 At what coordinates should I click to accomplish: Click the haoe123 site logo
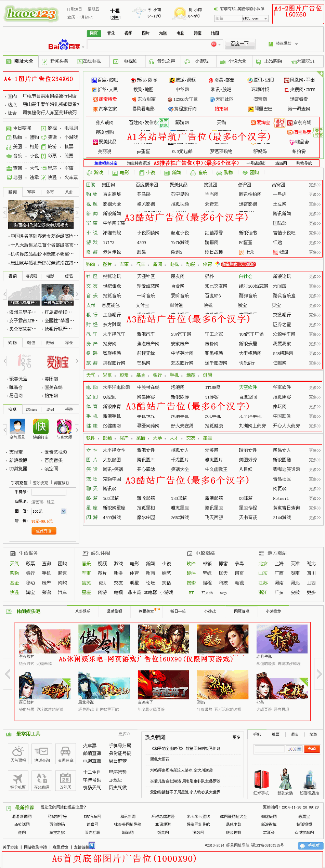click(31, 14)
